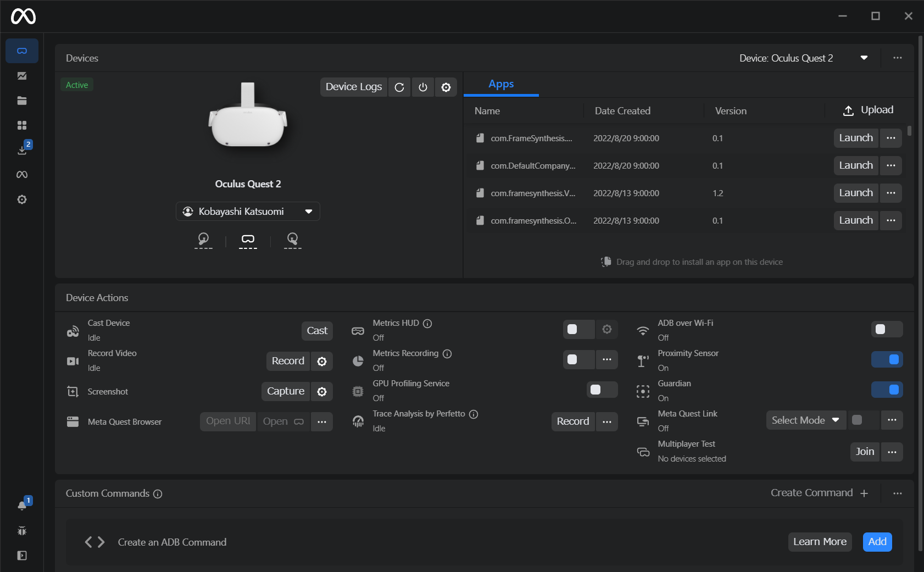This screenshot has height=572, width=924.
Task: Upload an app to the device
Action: click(x=869, y=110)
